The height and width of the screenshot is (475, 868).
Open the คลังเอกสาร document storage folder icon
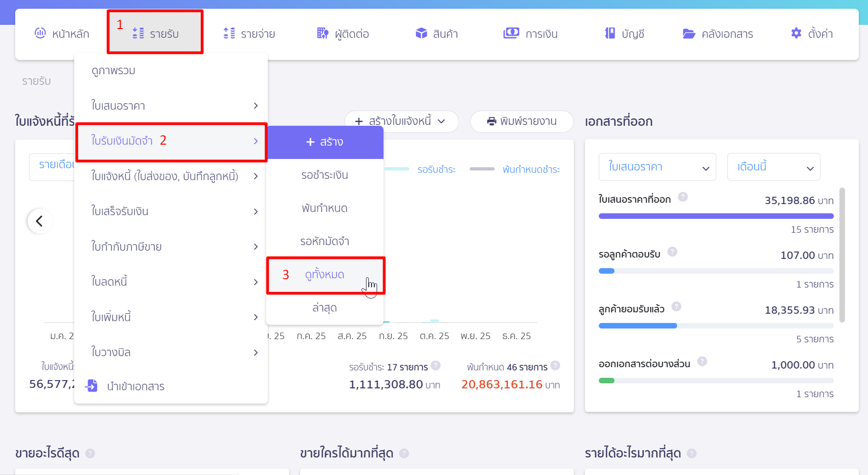pyautogui.click(x=689, y=33)
